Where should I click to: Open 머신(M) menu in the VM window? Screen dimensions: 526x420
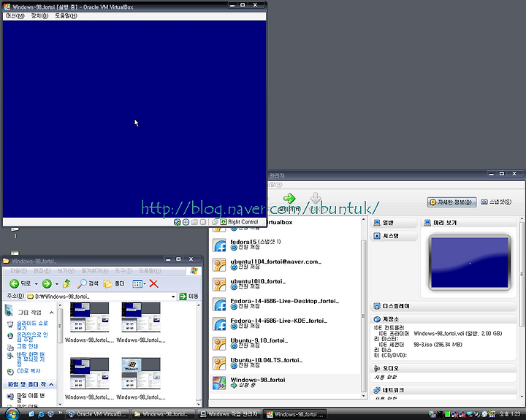pyautogui.click(x=15, y=16)
